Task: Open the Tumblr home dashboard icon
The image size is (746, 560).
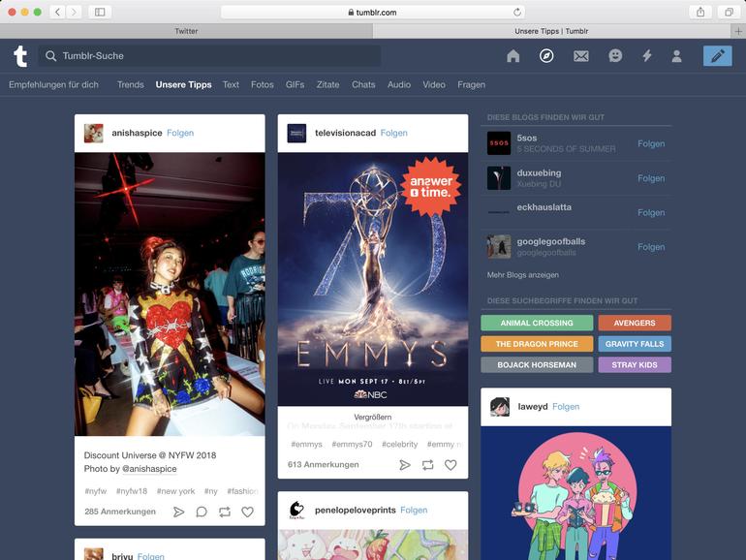Action: (x=513, y=56)
